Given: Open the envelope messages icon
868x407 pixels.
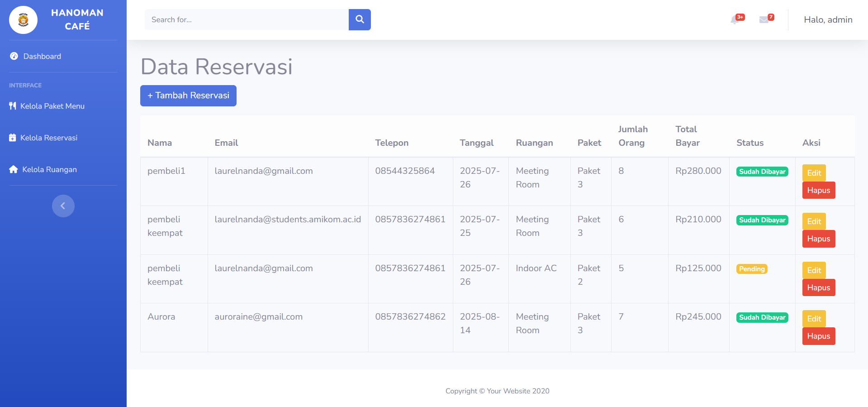Looking at the screenshot, I should 764,19.
